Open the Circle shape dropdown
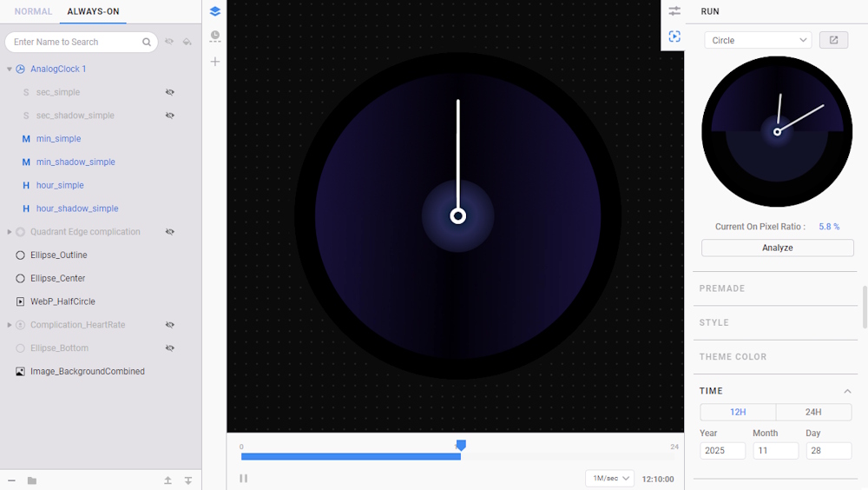 tap(758, 40)
